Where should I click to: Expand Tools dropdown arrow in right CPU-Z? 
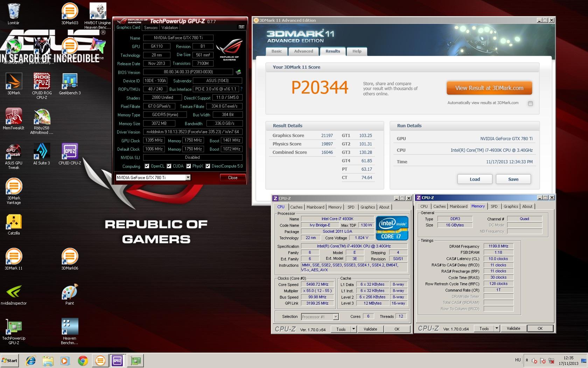(x=497, y=328)
